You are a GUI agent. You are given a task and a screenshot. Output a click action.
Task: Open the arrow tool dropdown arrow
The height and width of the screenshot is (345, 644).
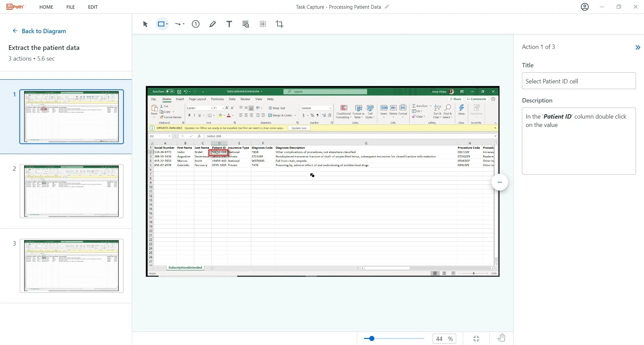pos(184,24)
